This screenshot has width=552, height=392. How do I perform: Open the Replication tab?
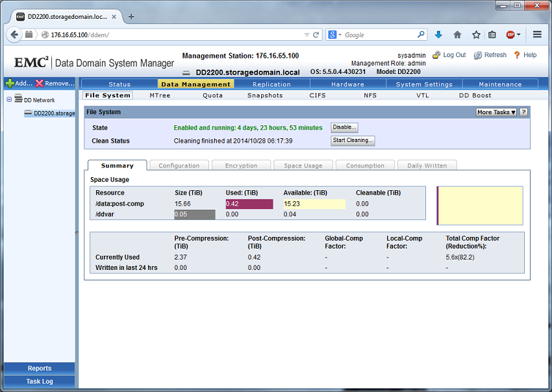[271, 84]
